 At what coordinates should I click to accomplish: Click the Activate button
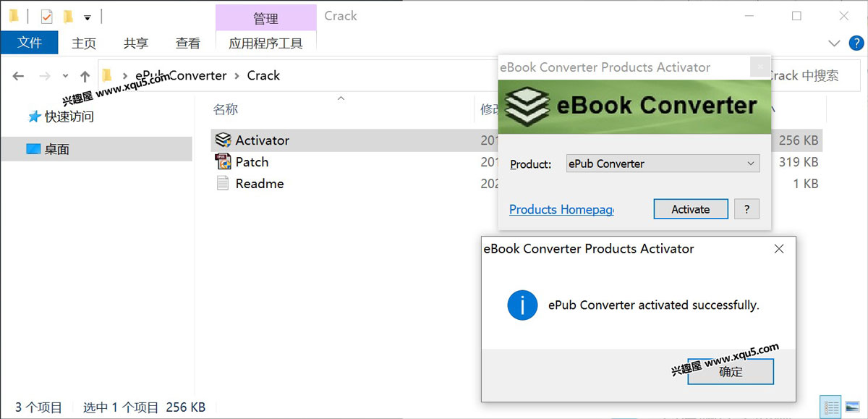point(691,209)
